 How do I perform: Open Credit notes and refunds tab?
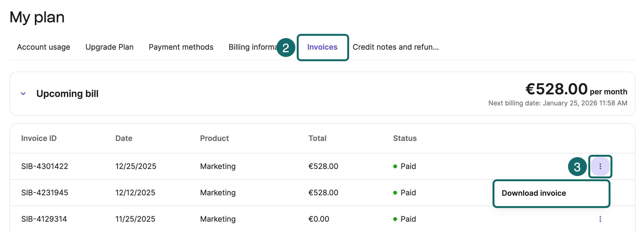396,47
